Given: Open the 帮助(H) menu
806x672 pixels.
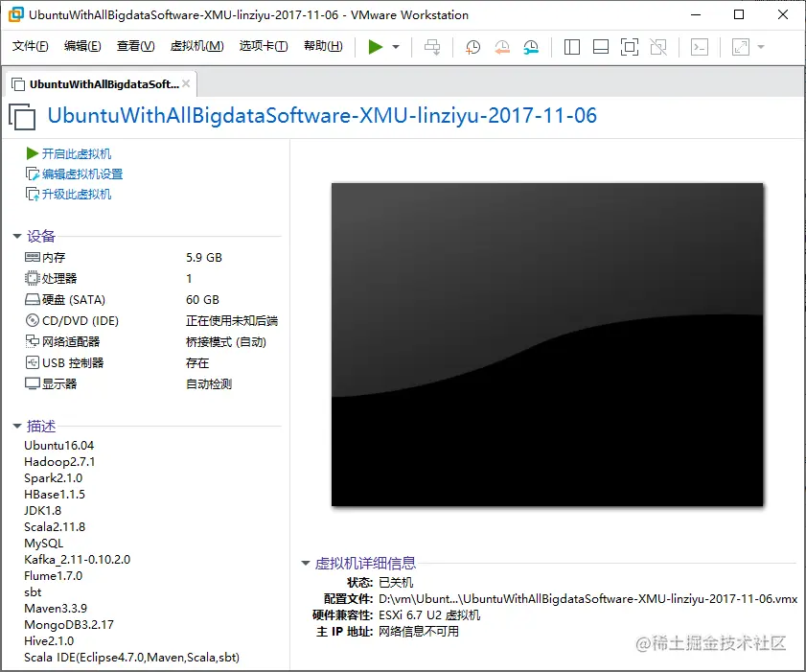Looking at the screenshot, I should coord(323,46).
